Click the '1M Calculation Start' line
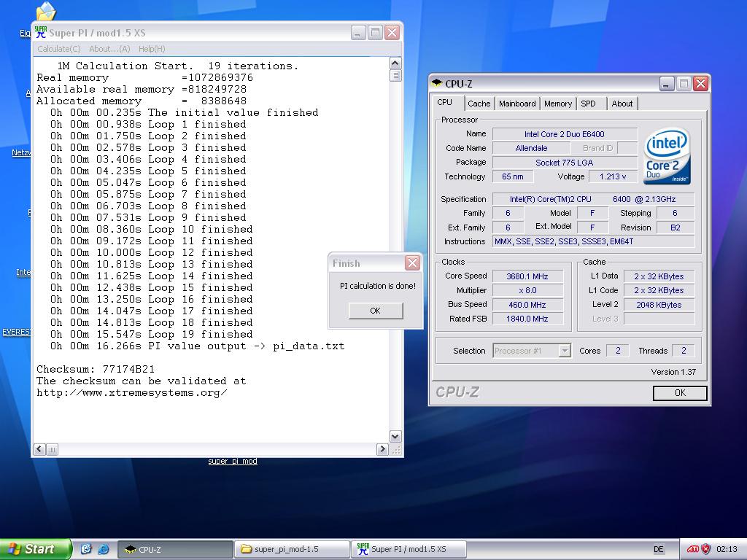The height and width of the screenshot is (560, 747). 178,66
